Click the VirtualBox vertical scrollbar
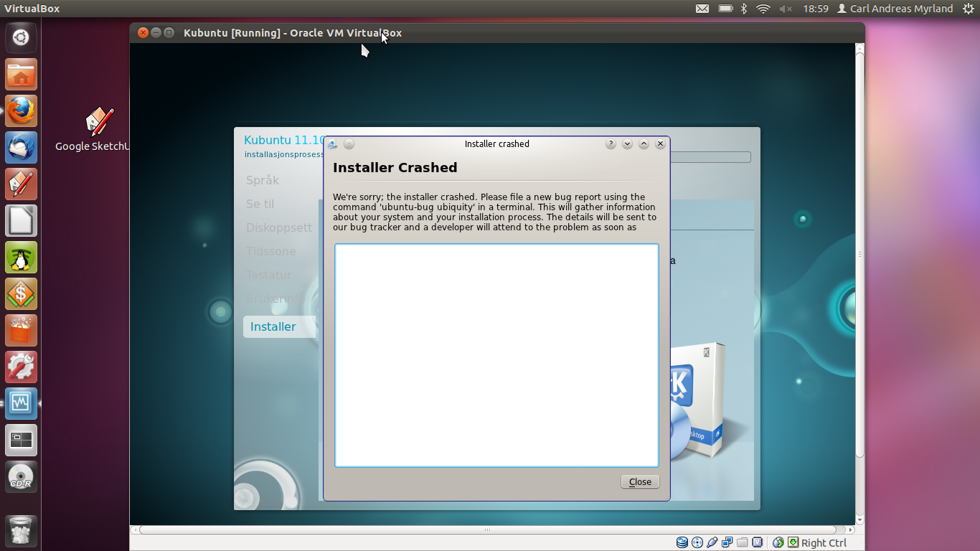 click(860, 254)
